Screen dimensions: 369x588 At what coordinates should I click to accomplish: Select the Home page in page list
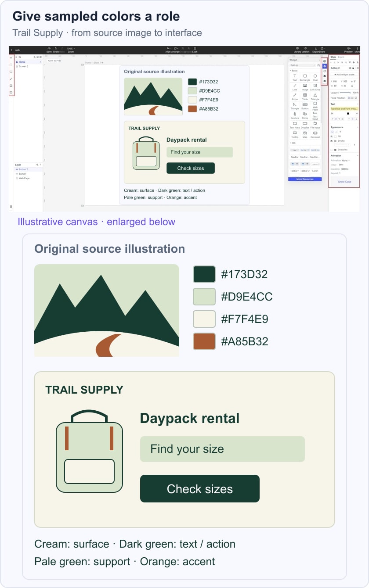(29, 62)
